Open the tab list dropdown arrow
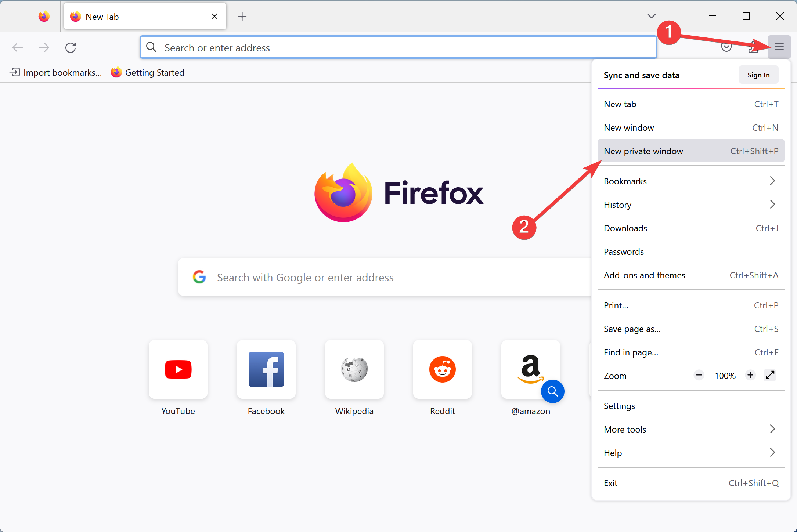797x532 pixels. pyautogui.click(x=651, y=16)
